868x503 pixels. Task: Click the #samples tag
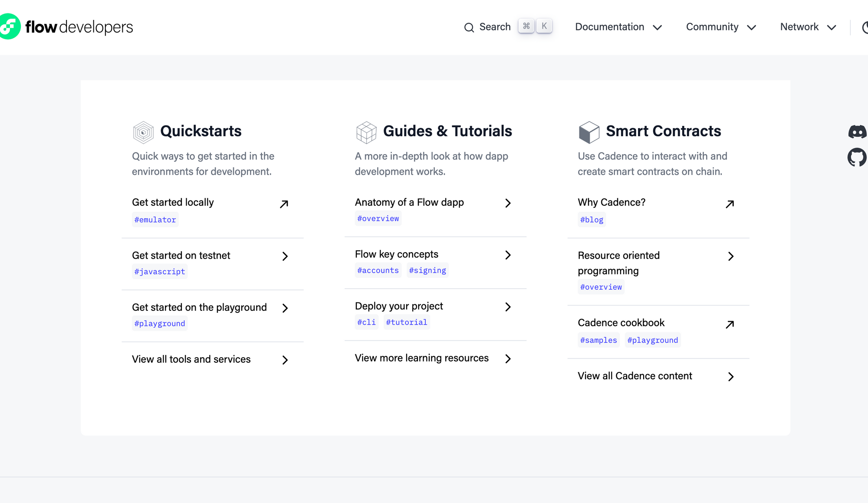(598, 340)
